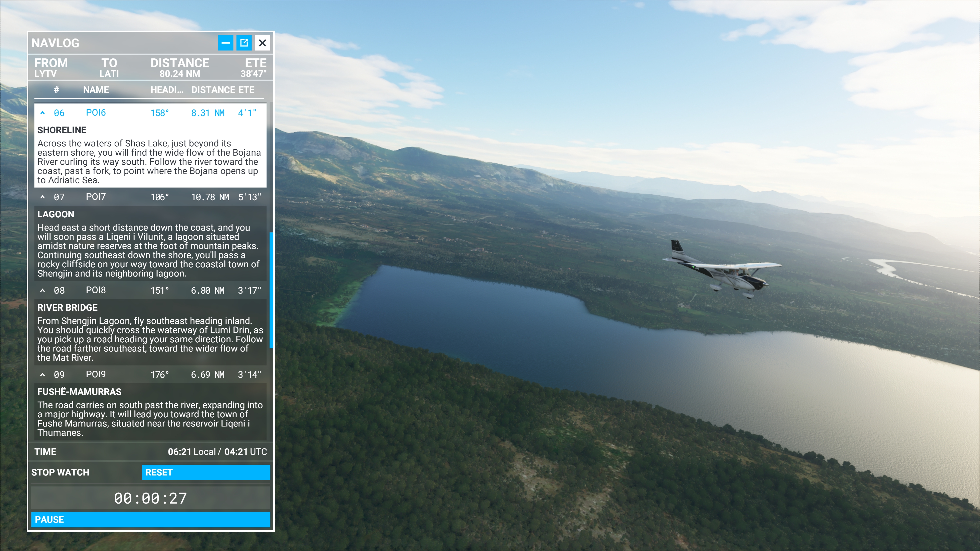
Task: Pop out the Navlog into a separate window
Action: pyautogui.click(x=244, y=43)
